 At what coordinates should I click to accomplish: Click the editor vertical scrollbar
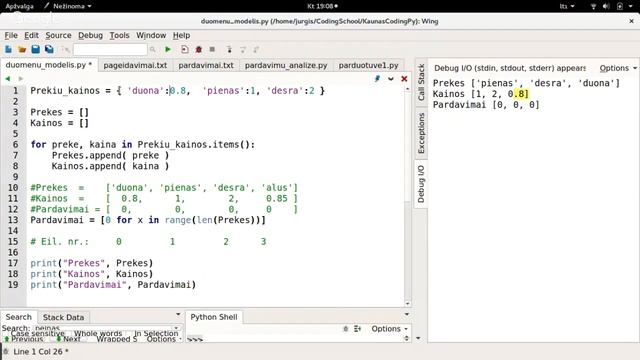tap(407, 196)
